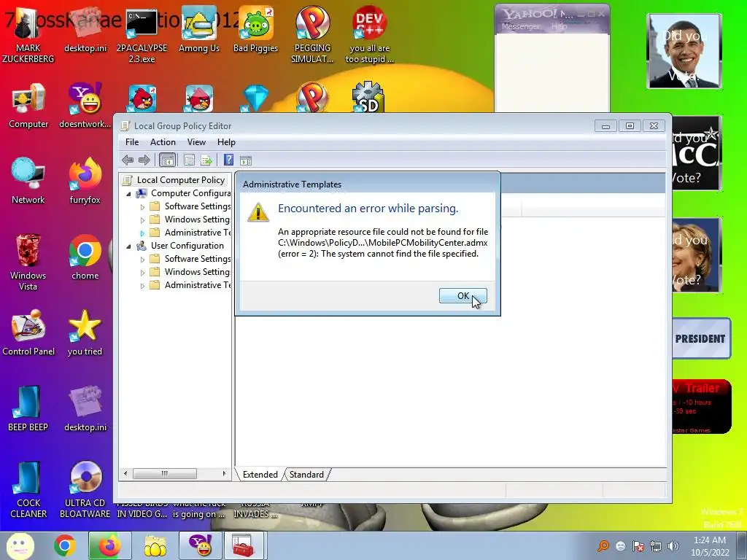Expand Administrative Templates under User Configuration
Screen dimensions: 747x560
click(142, 286)
